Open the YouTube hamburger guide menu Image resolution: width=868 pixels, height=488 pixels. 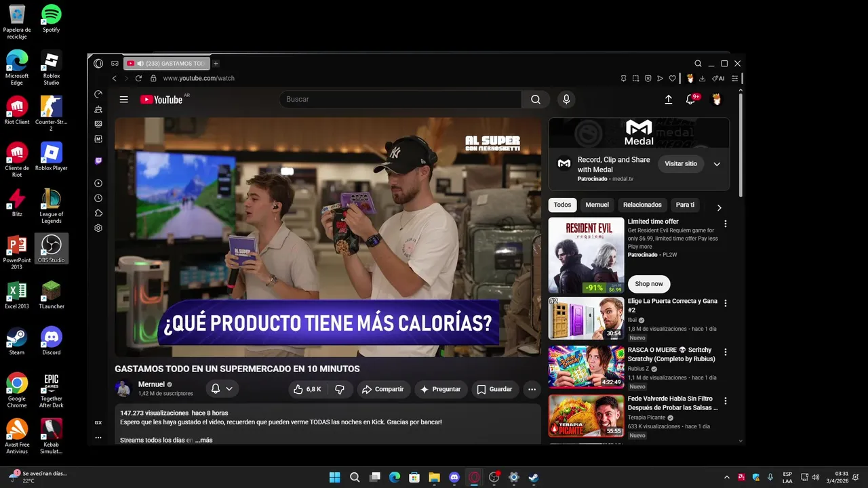click(123, 100)
